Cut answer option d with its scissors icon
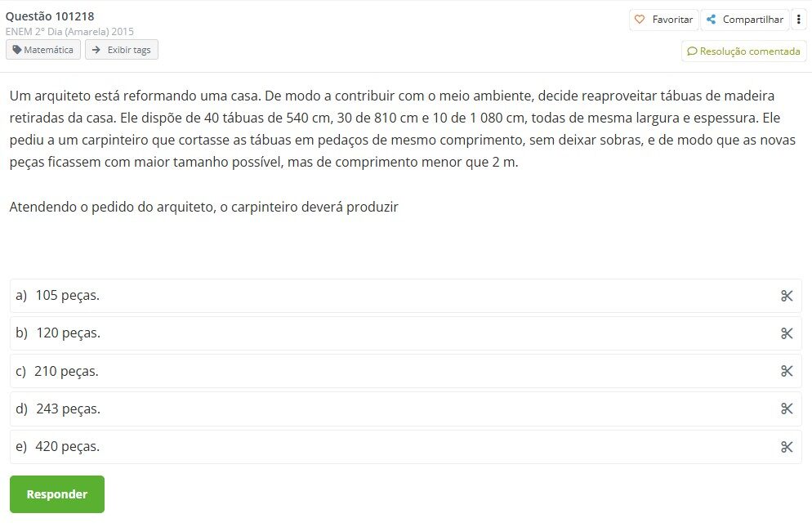The height and width of the screenshot is (527, 812). coord(787,409)
